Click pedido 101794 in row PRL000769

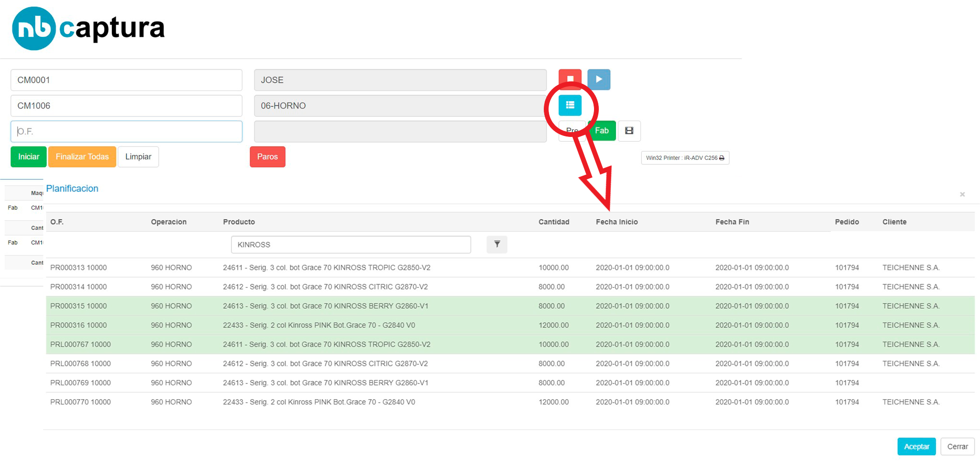(x=847, y=382)
